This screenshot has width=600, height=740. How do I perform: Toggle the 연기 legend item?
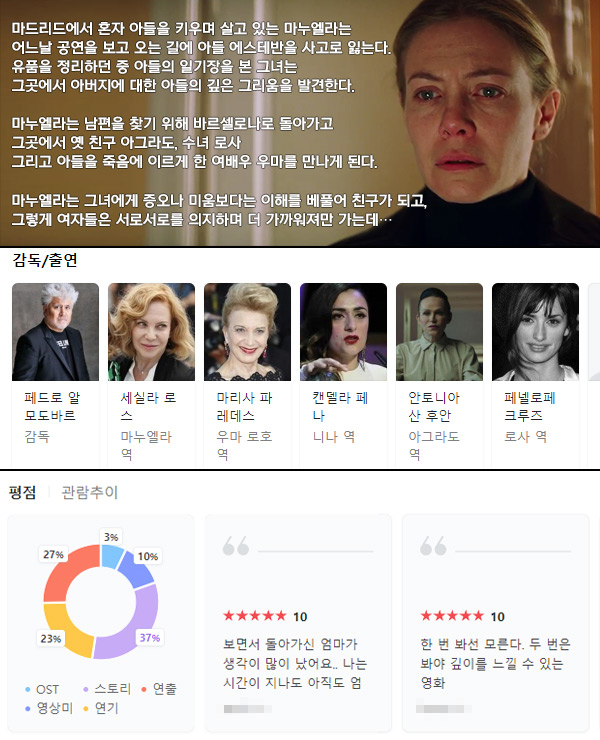coord(101,708)
